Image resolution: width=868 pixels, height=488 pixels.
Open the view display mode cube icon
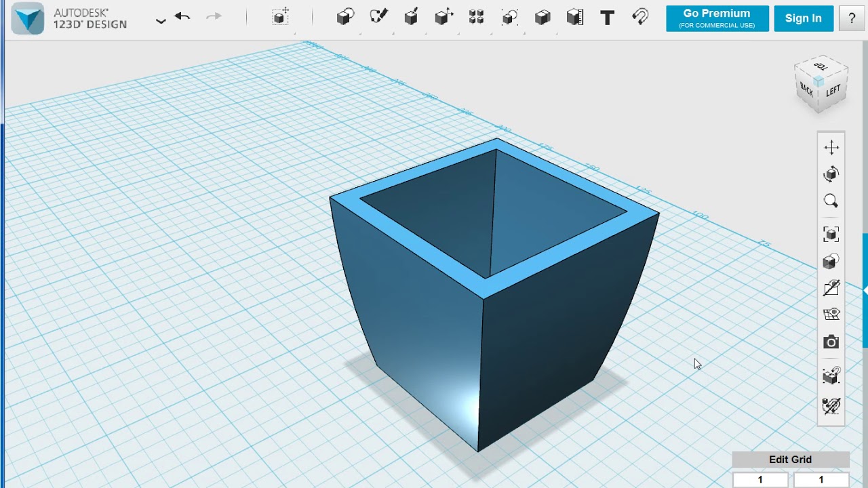[831, 261]
